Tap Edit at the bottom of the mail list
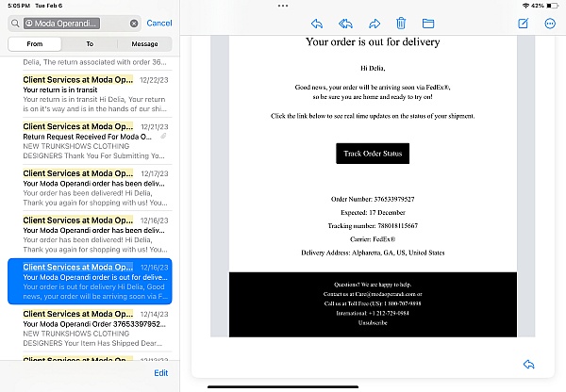The image size is (566, 392). (161, 373)
